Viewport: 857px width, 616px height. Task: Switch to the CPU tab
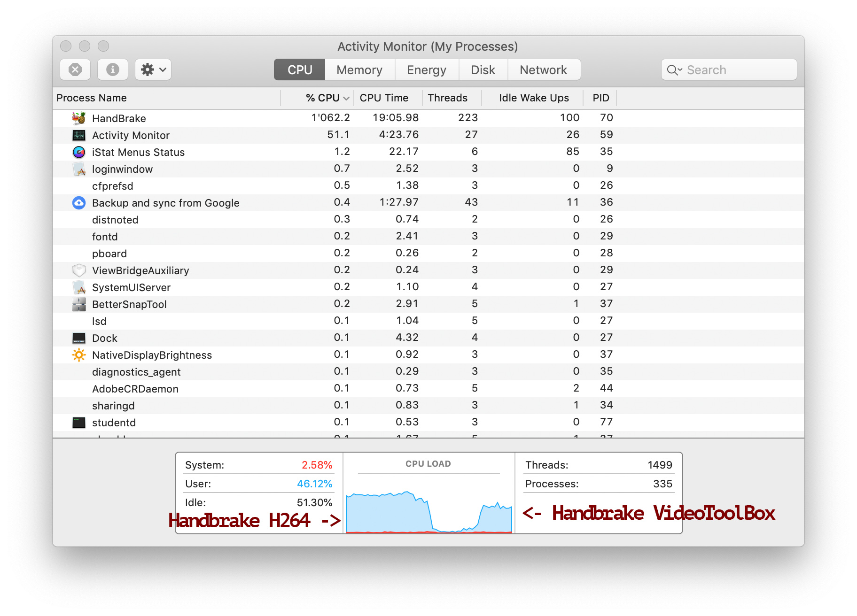click(x=300, y=69)
